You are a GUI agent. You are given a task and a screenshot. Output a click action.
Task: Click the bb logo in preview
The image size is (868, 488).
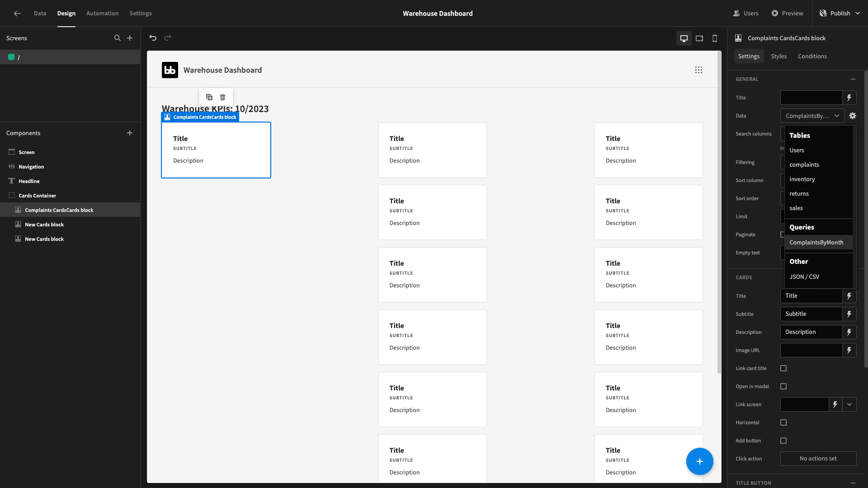(170, 70)
